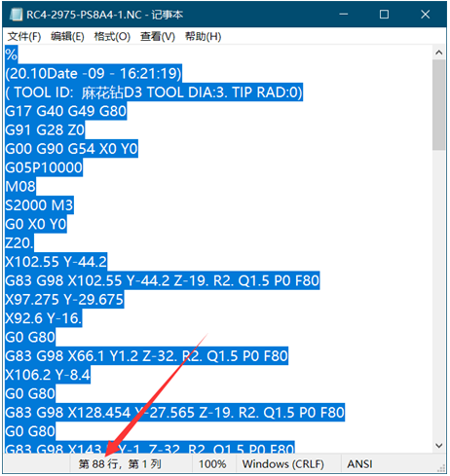Click the ANSI encoding status field
The image size is (450, 476).
click(x=359, y=464)
